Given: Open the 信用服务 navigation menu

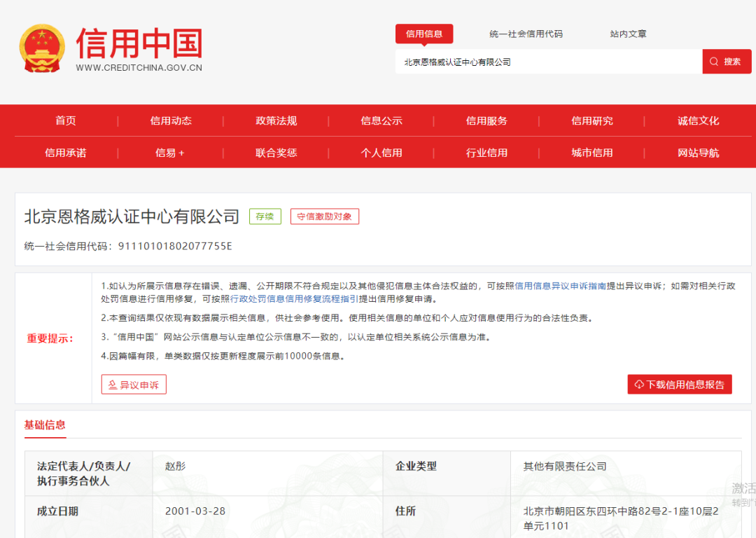Looking at the screenshot, I should coord(487,120).
